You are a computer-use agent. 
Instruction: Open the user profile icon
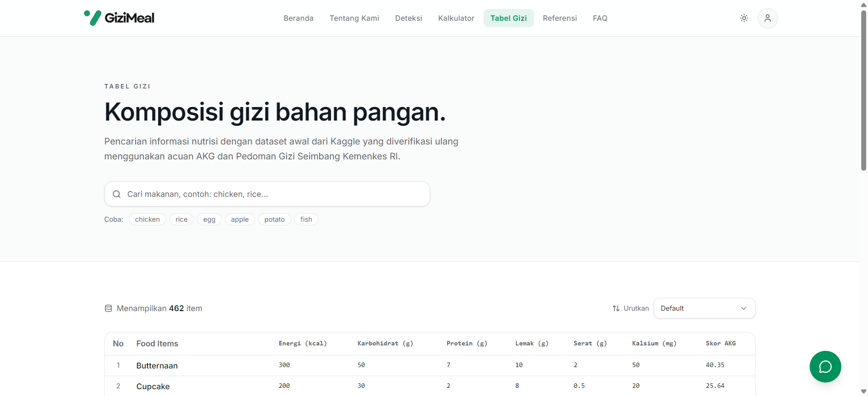pos(768,18)
